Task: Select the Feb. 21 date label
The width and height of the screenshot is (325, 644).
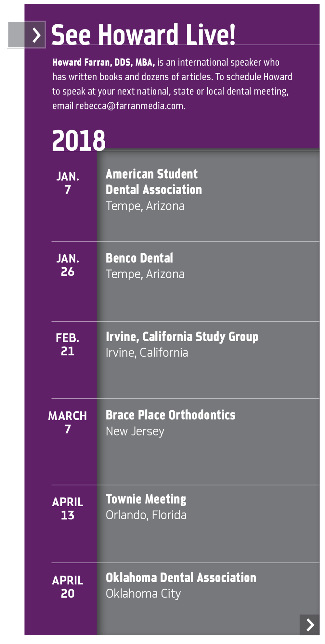Action: [68, 345]
